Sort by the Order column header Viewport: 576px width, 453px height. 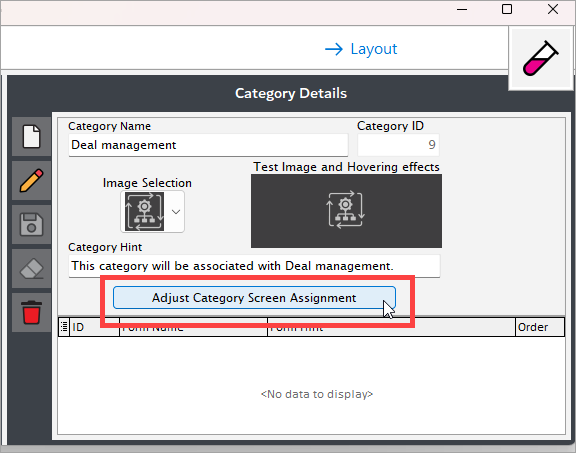pos(540,327)
